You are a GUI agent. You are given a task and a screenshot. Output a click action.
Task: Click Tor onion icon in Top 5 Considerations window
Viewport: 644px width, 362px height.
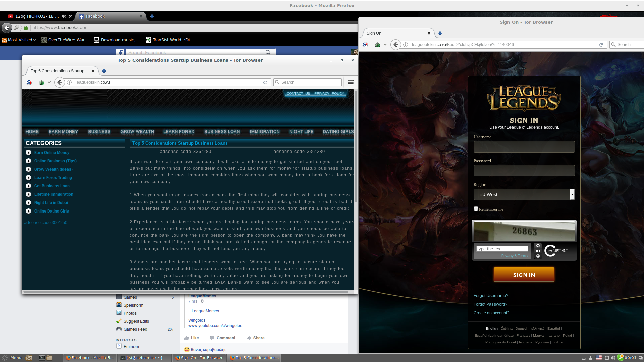[41, 82]
